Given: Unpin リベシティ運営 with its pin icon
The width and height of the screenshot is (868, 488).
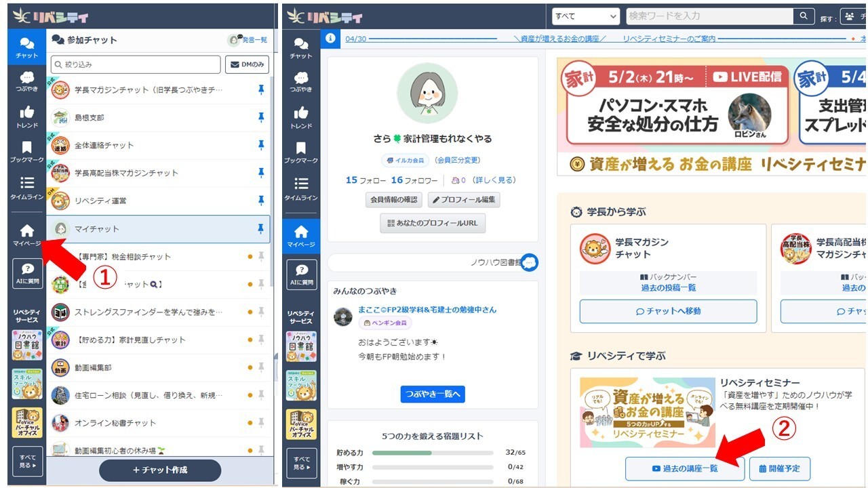Looking at the screenshot, I should [261, 201].
